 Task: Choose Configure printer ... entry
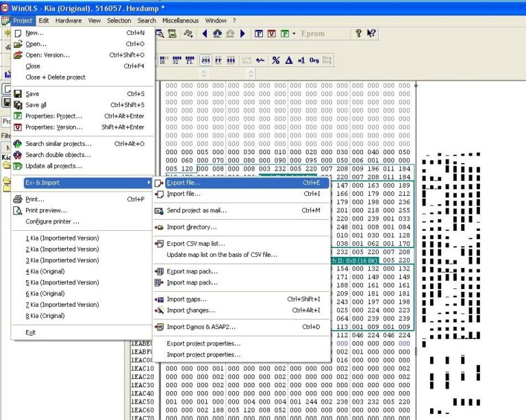(83, 221)
